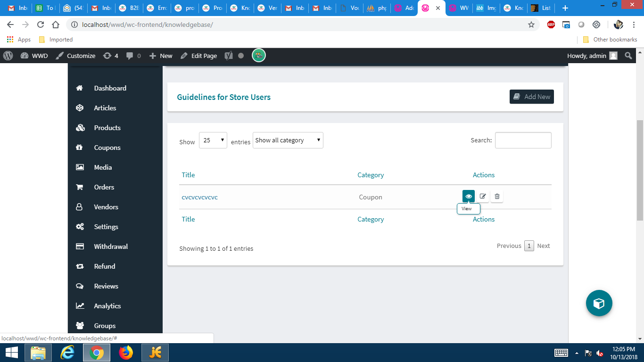Open the cvcvcvcvcvc article link
Viewport: 644px width, 362px height.
coord(200,197)
